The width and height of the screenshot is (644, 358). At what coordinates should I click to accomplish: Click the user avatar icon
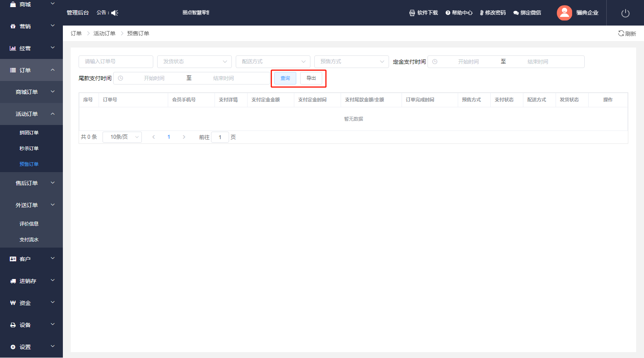[x=564, y=13]
